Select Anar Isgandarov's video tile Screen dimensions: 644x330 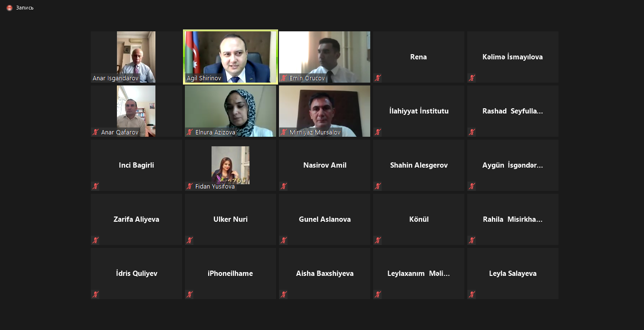136,57
